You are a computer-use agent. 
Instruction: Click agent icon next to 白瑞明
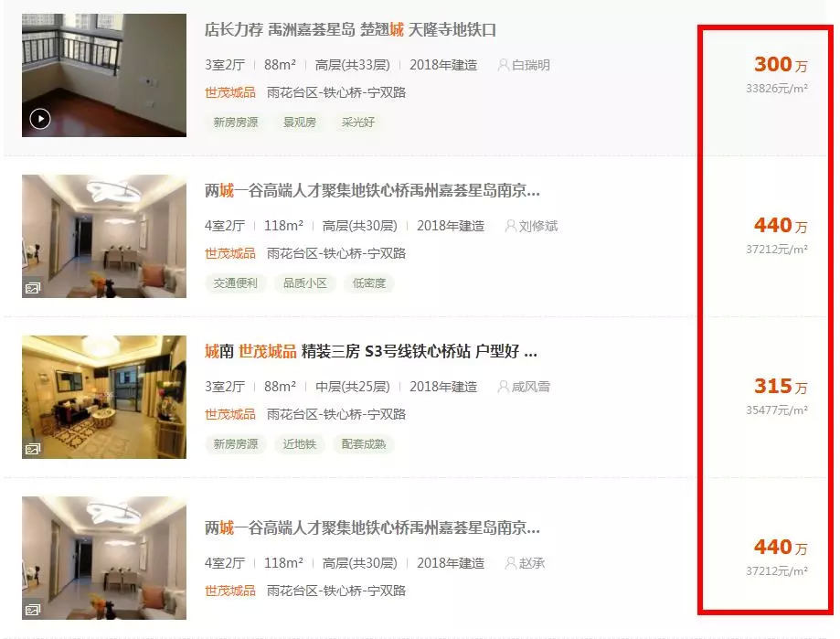[x=503, y=65]
